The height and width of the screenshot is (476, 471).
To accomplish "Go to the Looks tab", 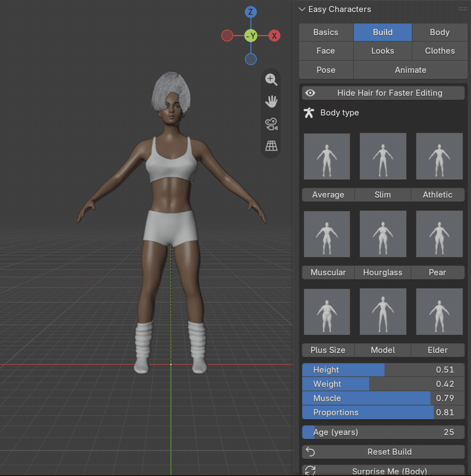I will coord(383,51).
